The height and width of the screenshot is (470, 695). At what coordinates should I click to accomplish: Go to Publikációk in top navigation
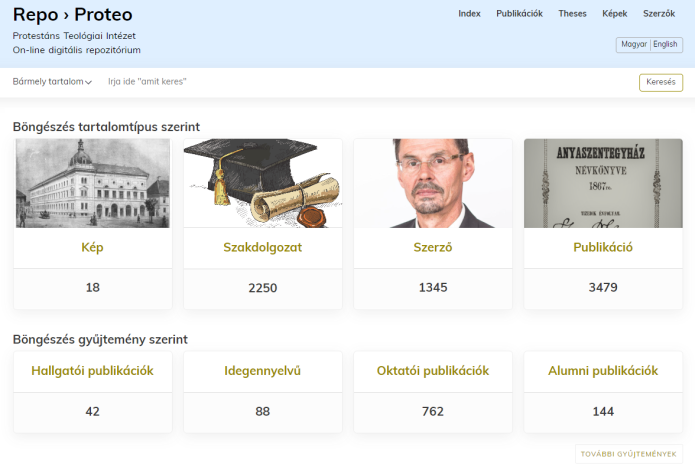pyautogui.click(x=519, y=14)
